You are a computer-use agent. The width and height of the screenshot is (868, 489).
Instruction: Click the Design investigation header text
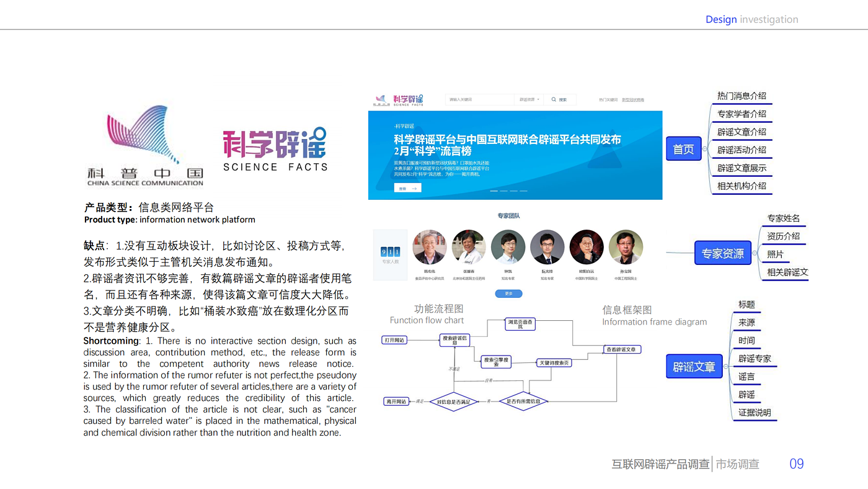[x=752, y=19]
